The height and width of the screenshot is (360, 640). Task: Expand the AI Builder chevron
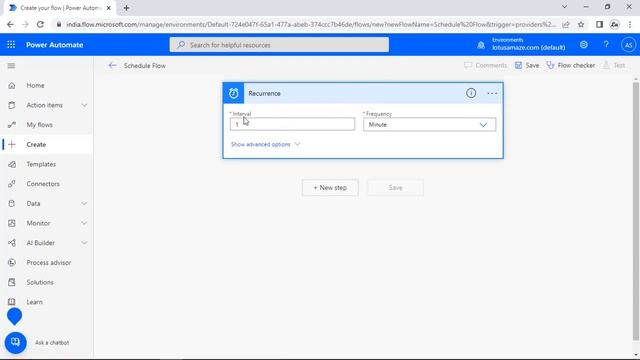coord(84,243)
